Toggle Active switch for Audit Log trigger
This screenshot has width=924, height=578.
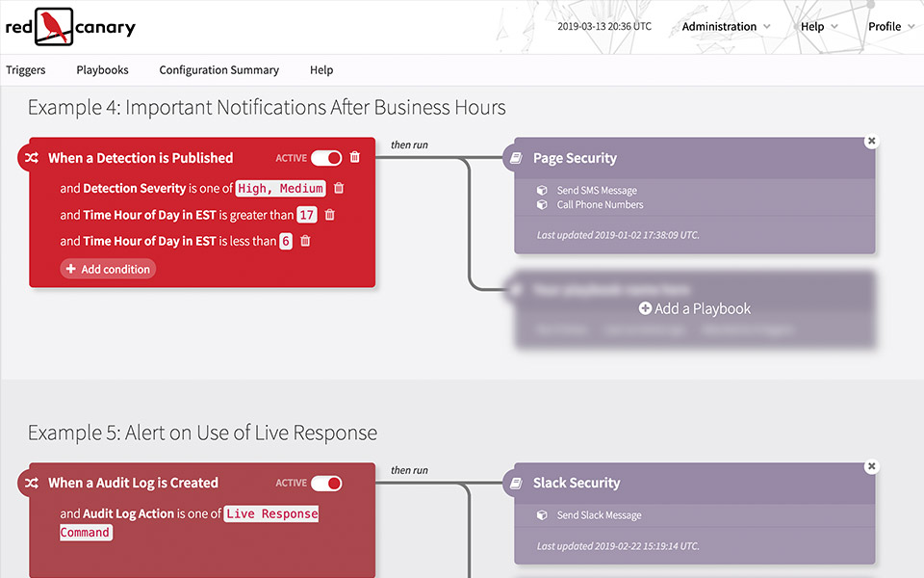click(326, 483)
